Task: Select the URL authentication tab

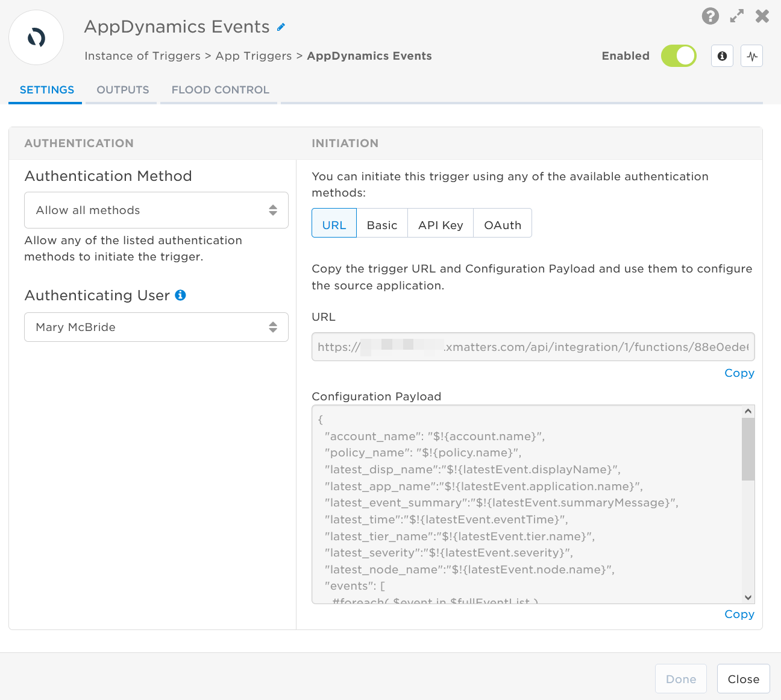Action: click(334, 223)
